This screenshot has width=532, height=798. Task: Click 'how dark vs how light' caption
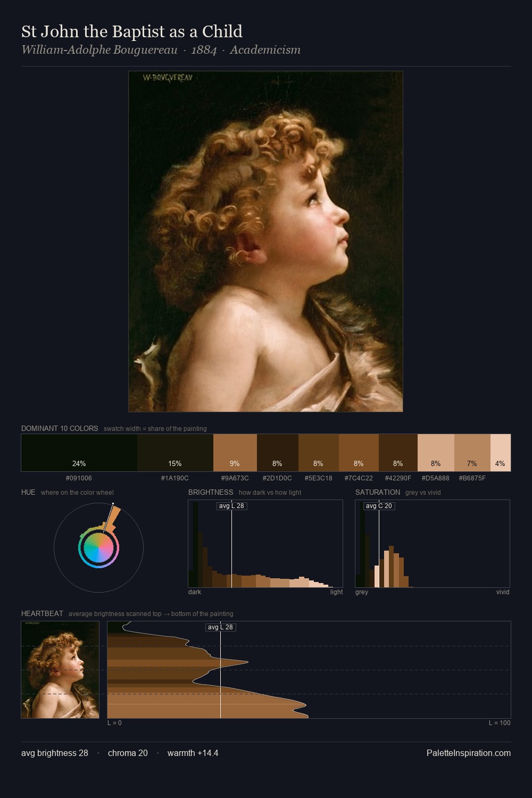pyautogui.click(x=270, y=493)
